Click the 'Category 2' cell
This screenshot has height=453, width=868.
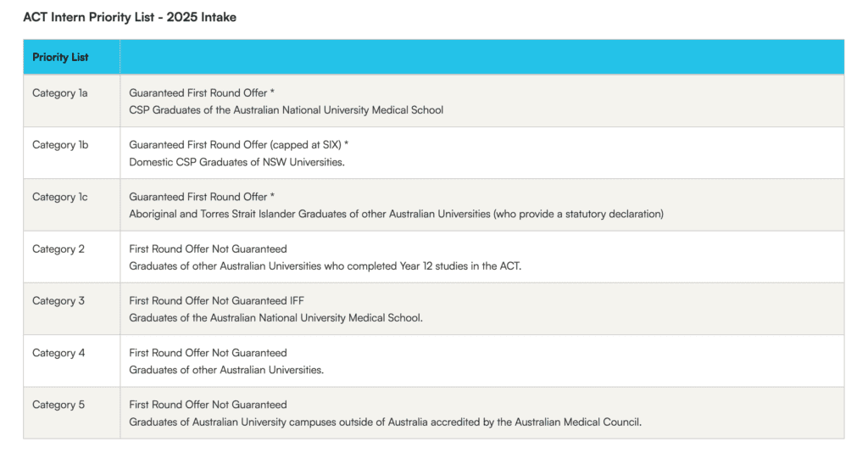(x=58, y=249)
